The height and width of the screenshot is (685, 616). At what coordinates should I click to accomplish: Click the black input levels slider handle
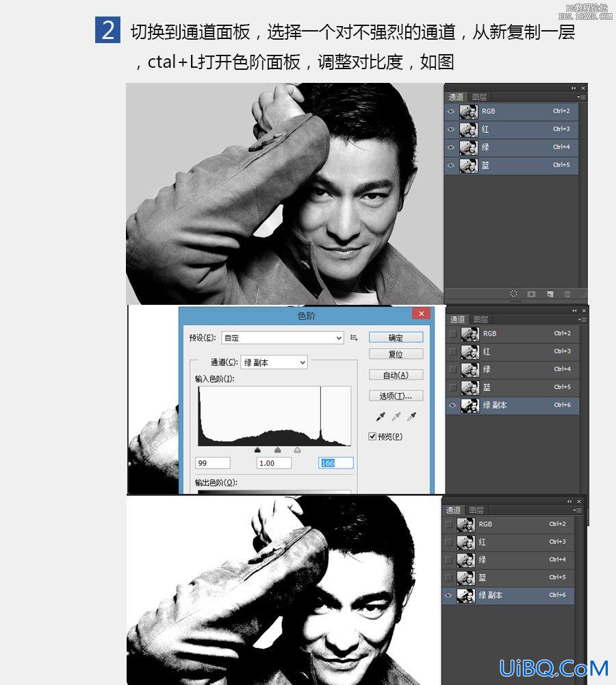pyautogui.click(x=257, y=450)
